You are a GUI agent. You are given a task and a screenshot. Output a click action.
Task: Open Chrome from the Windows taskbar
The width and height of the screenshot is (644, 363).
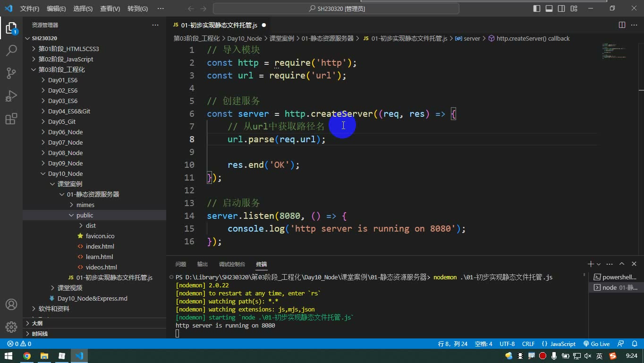27,356
